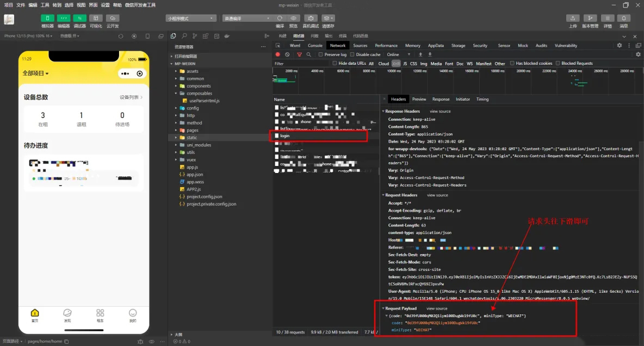Enable the Preserve log checkbox
The image size is (644, 346).
point(321,54)
